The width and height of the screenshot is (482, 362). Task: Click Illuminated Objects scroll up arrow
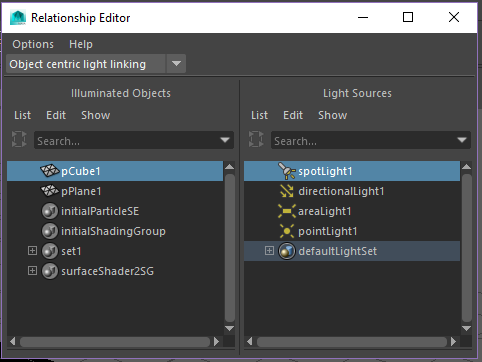tap(229, 167)
